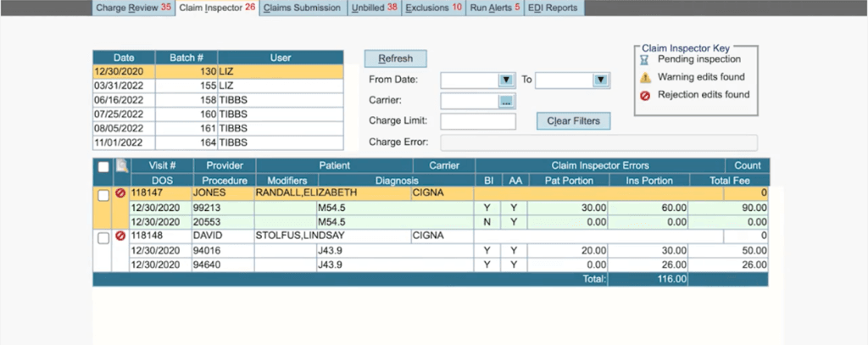Click provider DAVID cell
The image size is (868, 345).
(223, 236)
